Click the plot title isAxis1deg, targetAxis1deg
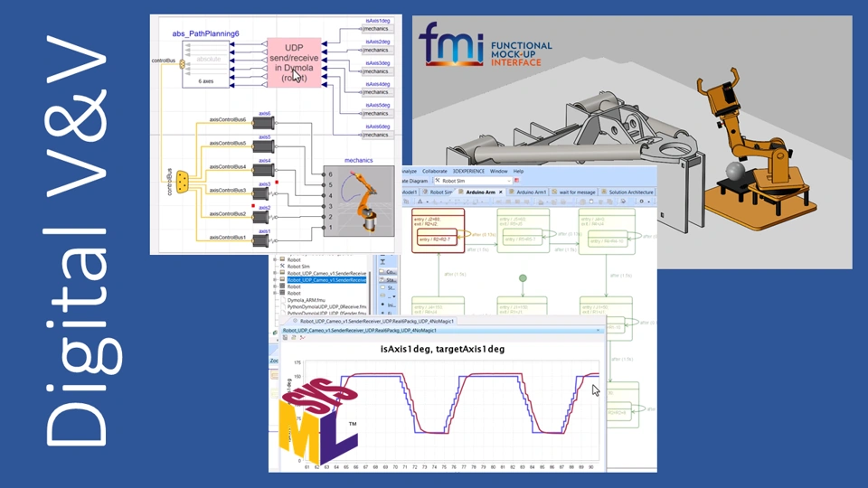This screenshot has width=868, height=488. [442, 349]
